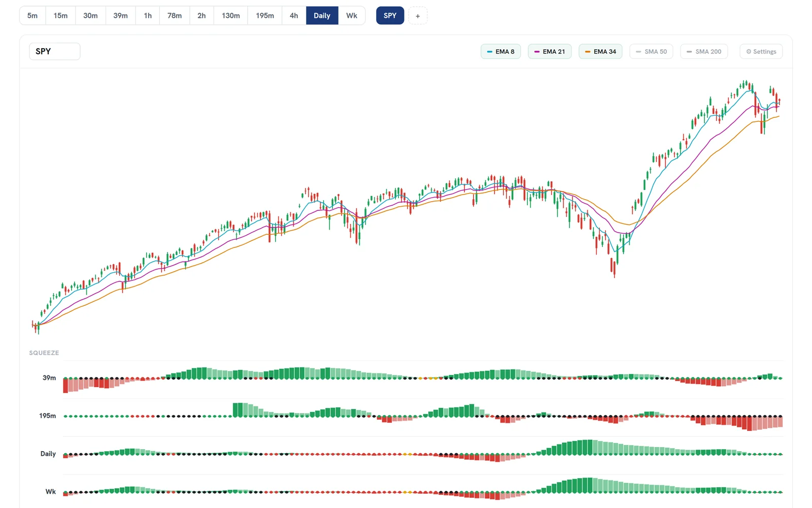
Task: Select the 195m squeeze row label
Action: click(48, 416)
